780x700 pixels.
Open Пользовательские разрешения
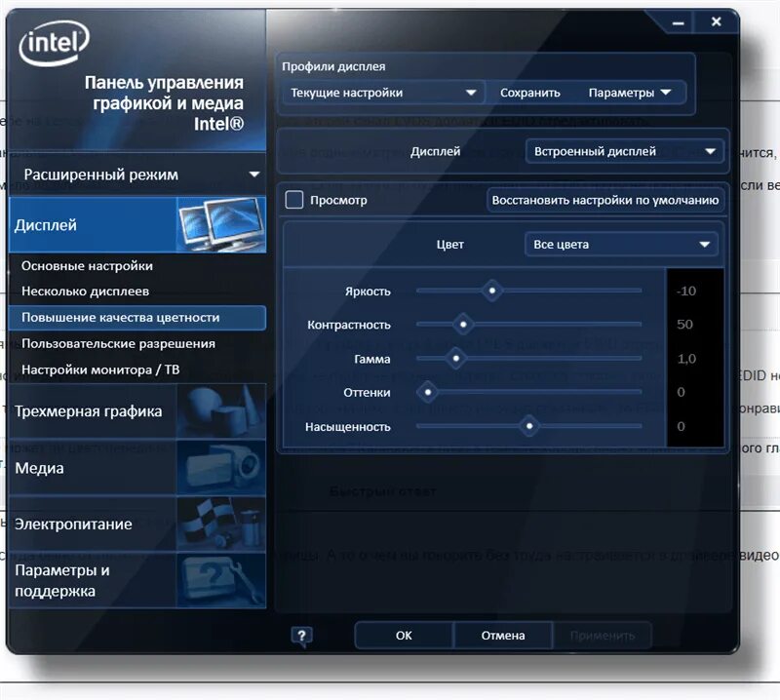(118, 343)
